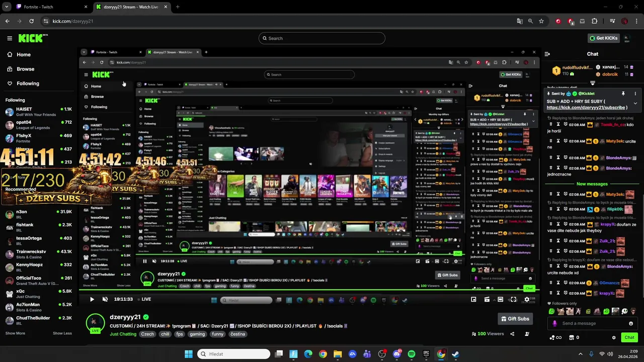
Task: Close the Fortnite - Twitch tab
Action: click(86, 7)
